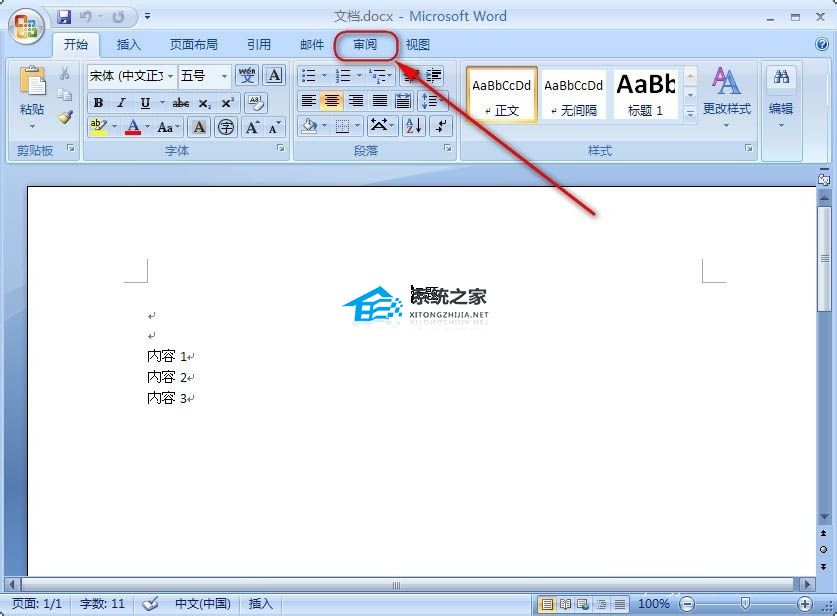Apply strikethrough abc formatting

tap(180, 103)
